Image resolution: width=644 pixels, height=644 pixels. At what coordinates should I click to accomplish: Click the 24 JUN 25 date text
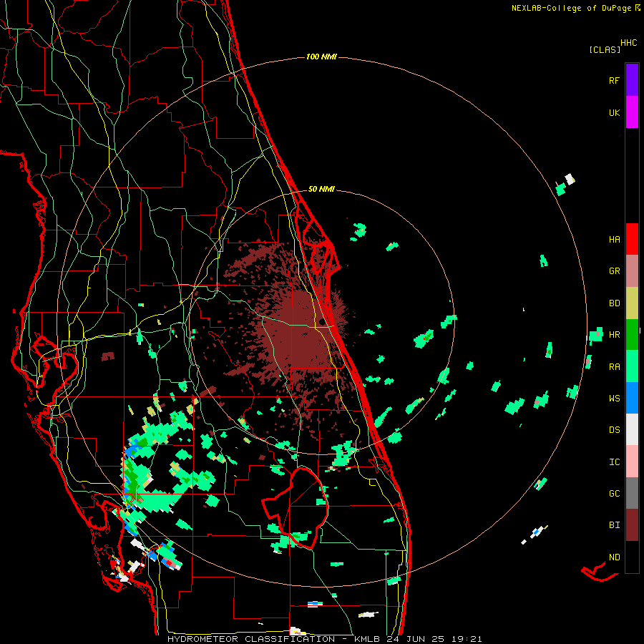click(416, 639)
